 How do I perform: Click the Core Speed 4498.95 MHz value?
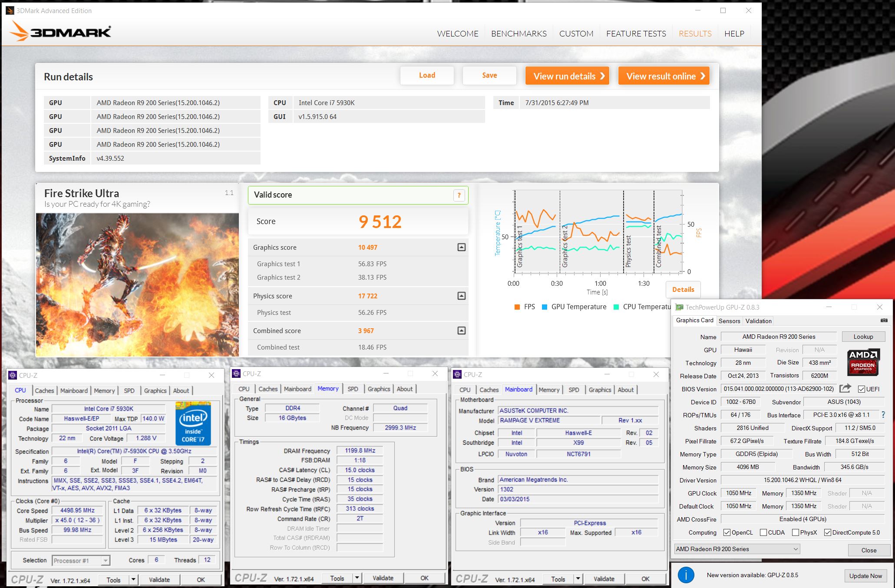pos(77,510)
